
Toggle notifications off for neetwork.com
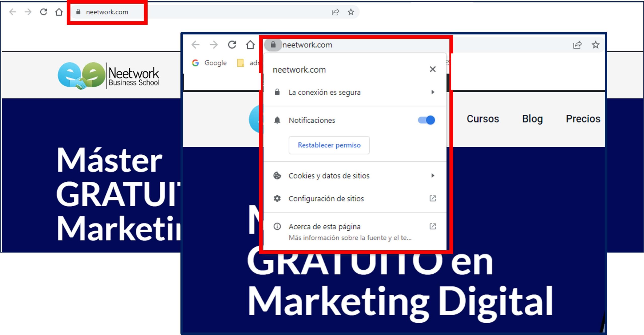[426, 120]
